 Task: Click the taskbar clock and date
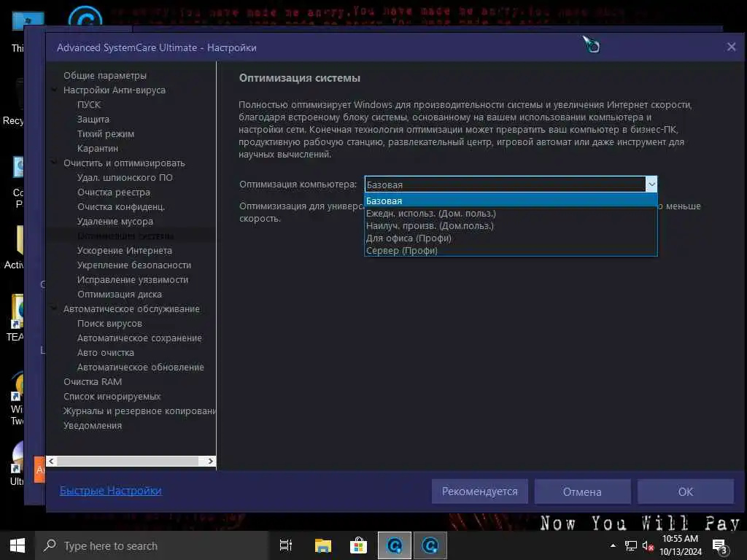[x=681, y=545]
